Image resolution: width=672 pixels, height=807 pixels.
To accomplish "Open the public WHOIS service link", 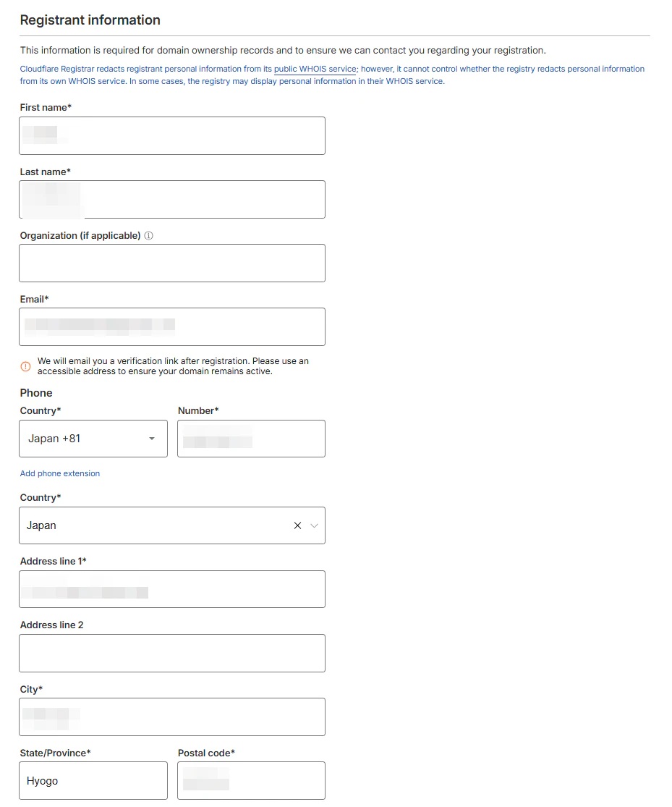I will tap(315, 69).
